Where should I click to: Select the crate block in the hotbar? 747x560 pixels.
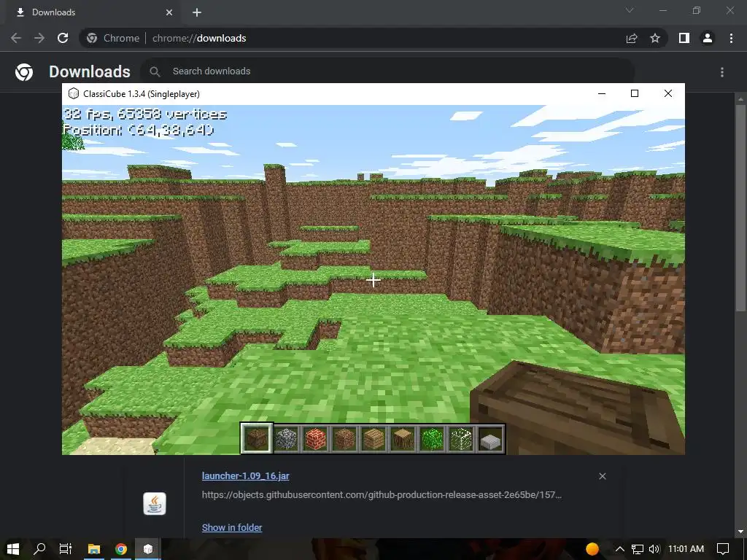pyautogui.click(x=256, y=438)
